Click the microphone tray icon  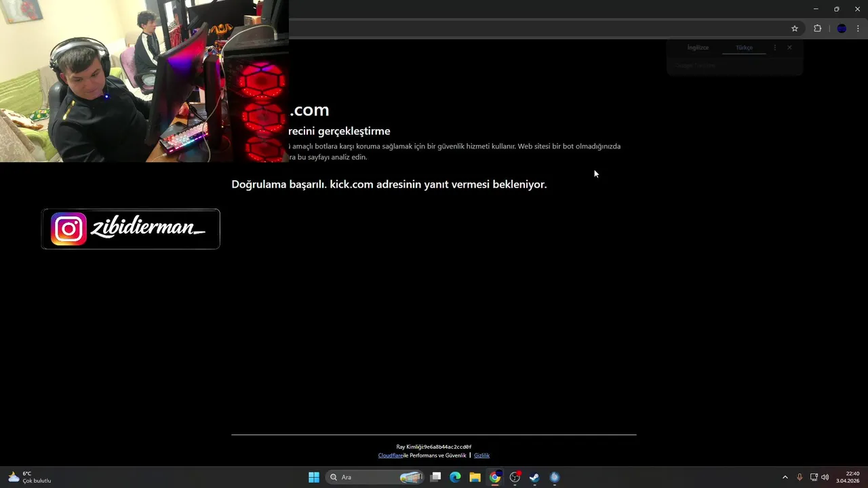800,477
